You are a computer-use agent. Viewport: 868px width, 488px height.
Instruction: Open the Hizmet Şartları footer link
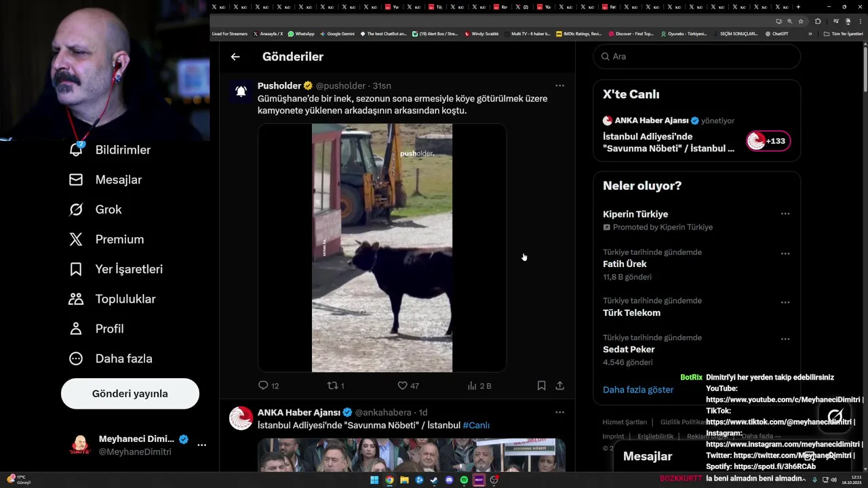(625, 422)
